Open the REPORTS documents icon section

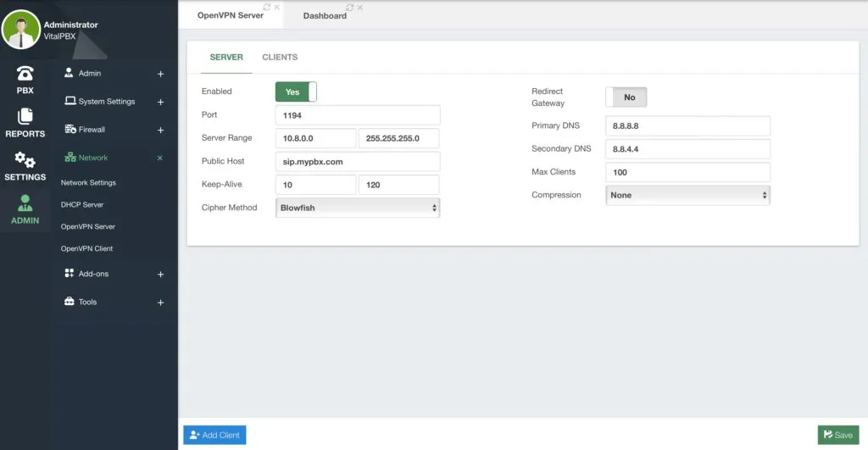25,123
